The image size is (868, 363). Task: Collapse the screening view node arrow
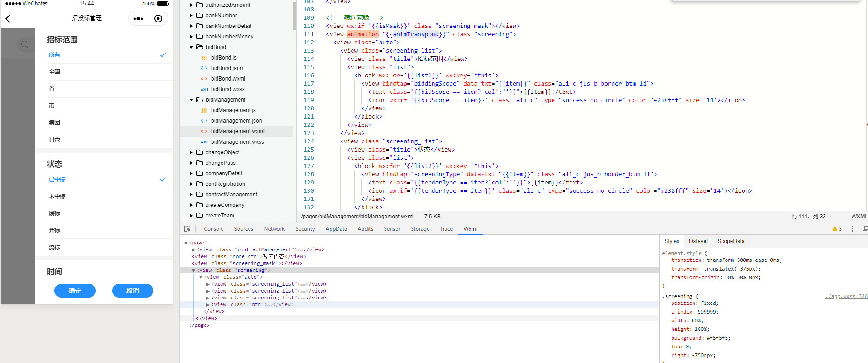(193, 271)
